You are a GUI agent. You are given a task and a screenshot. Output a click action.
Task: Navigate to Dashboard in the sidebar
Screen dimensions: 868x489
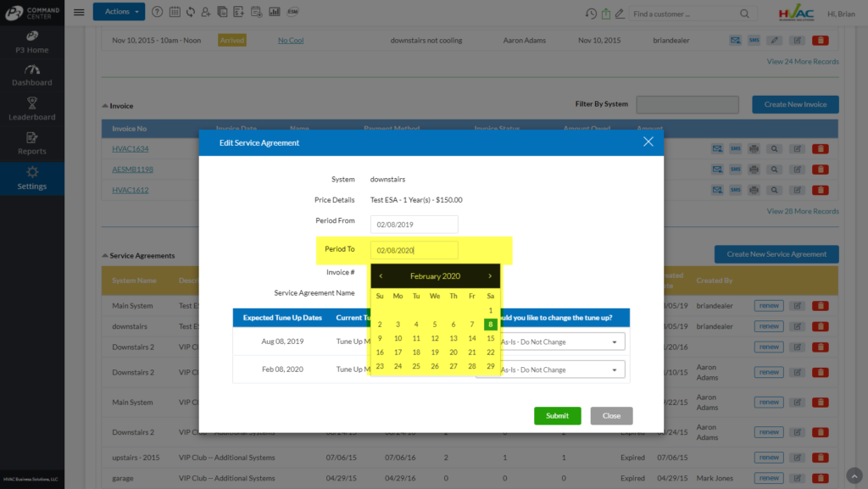click(x=31, y=76)
